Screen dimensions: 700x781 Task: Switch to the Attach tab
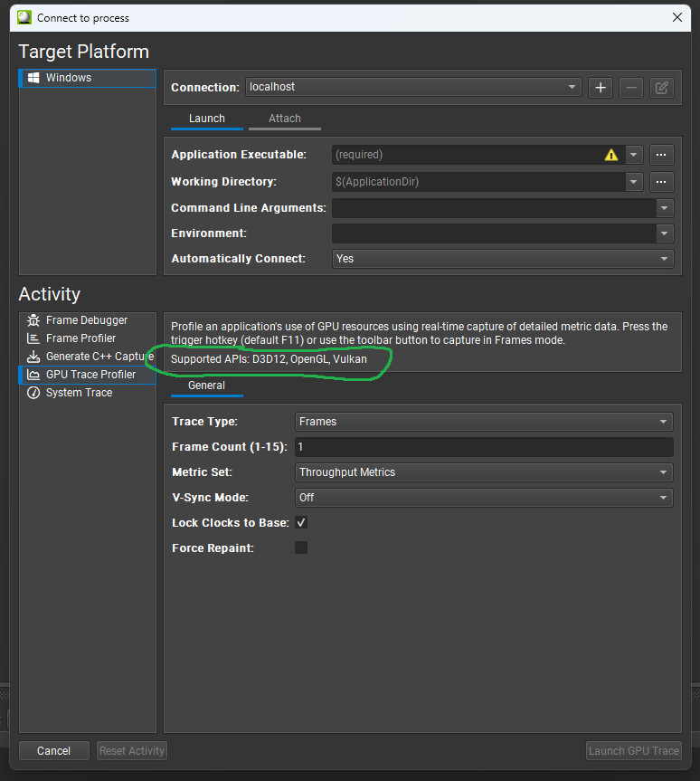pyautogui.click(x=284, y=119)
